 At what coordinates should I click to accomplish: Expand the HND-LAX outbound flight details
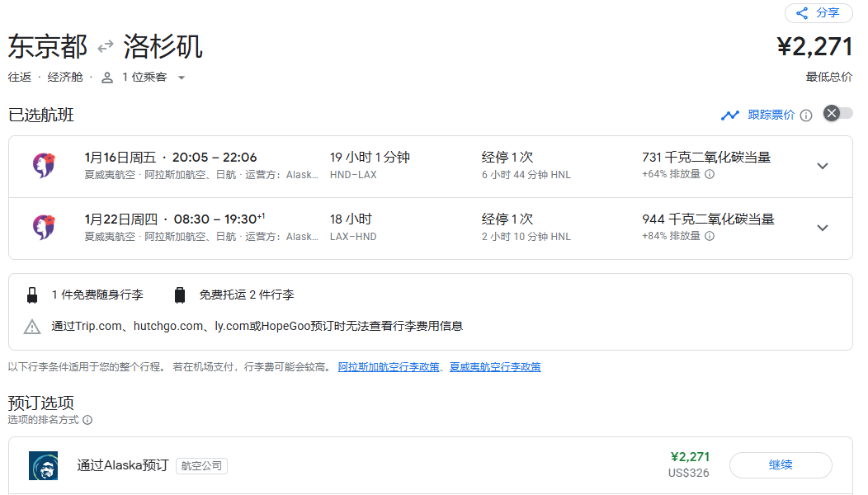[x=822, y=165]
